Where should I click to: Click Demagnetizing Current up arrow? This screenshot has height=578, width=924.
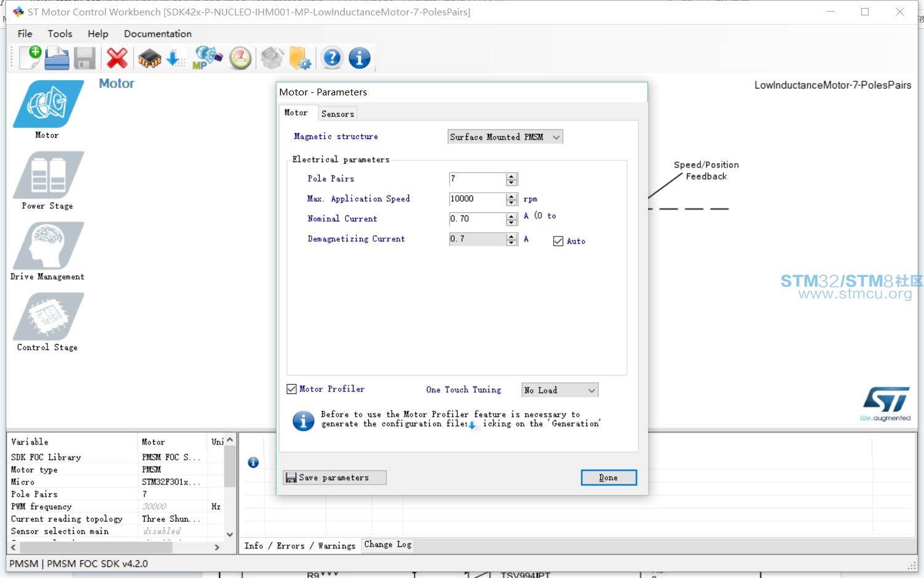511,236
